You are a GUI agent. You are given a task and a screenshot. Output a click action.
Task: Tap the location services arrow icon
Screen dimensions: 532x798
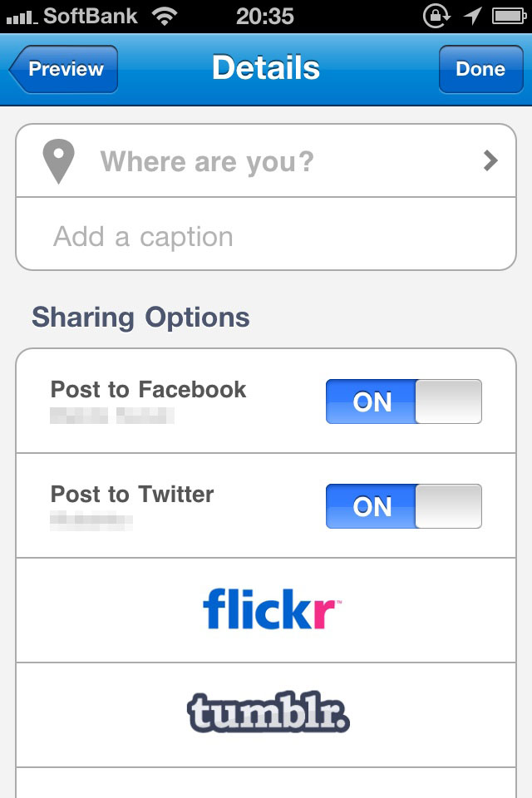(472, 16)
